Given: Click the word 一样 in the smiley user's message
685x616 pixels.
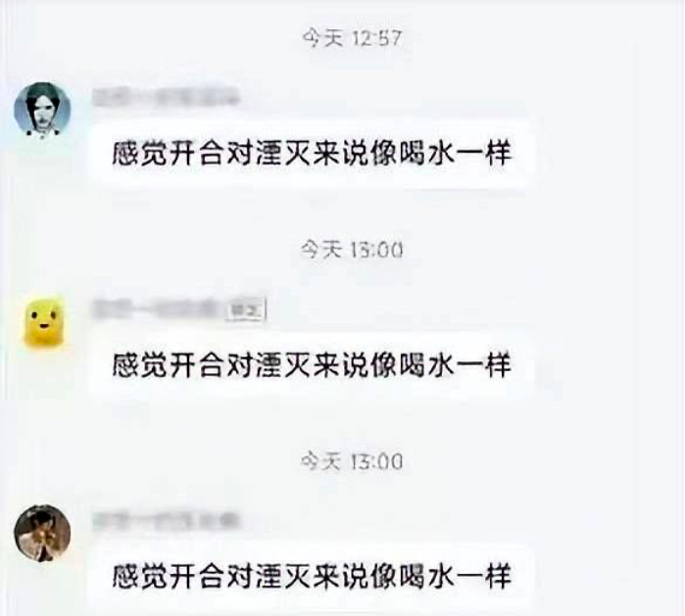Looking at the screenshot, I should (483, 365).
